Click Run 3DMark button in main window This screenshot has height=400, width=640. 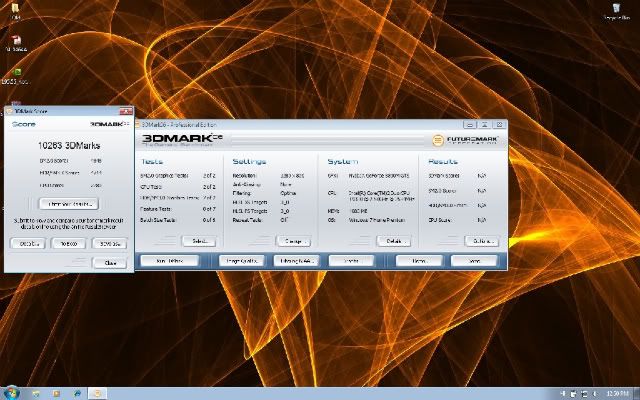[170, 261]
